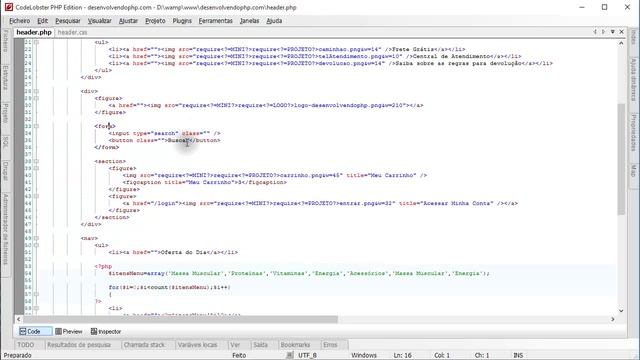Select the header.php editor tab
The height and width of the screenshot is (360, 640).
(x=34, y=32)
